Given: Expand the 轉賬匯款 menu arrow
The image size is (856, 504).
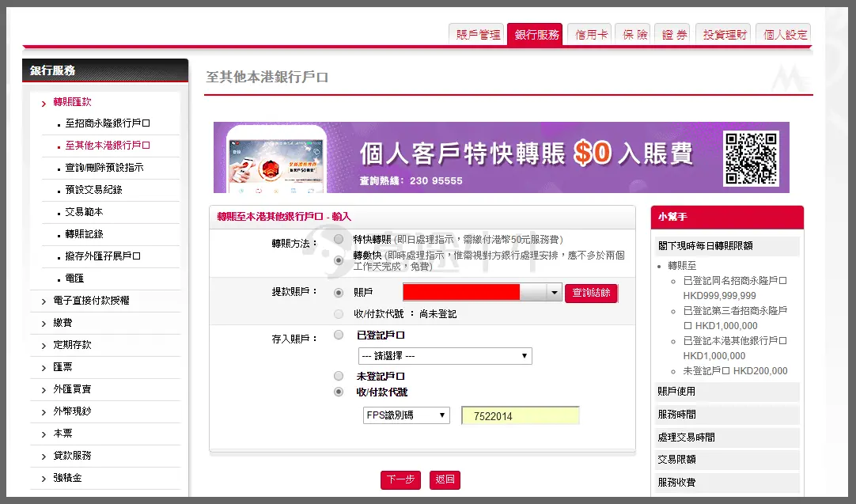Looking at the screenshot, I should [44, 103].
